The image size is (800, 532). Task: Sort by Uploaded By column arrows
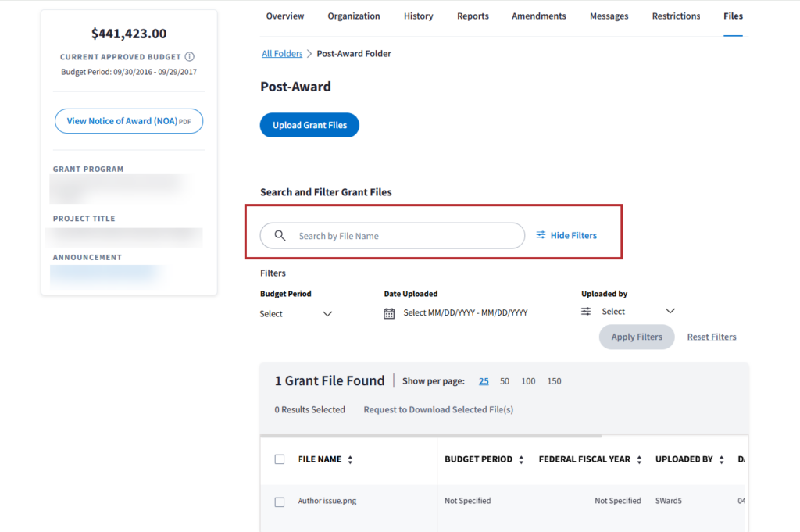(721, 460)
